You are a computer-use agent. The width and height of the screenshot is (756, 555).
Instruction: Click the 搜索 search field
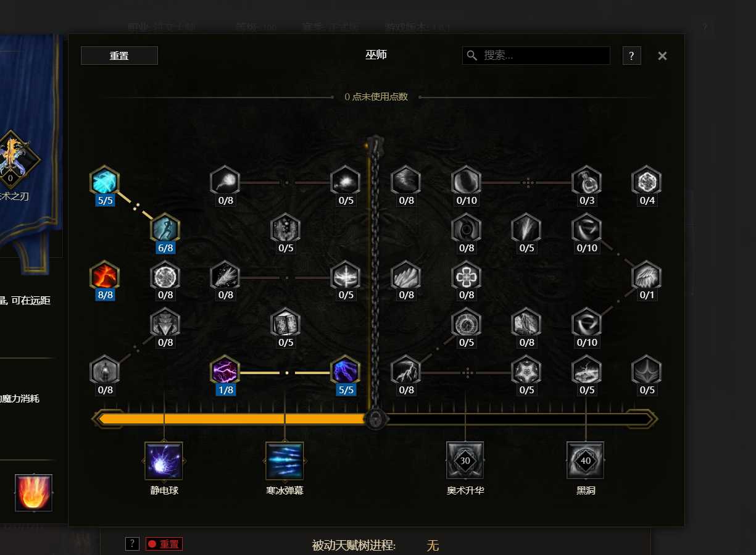[536, 56]
